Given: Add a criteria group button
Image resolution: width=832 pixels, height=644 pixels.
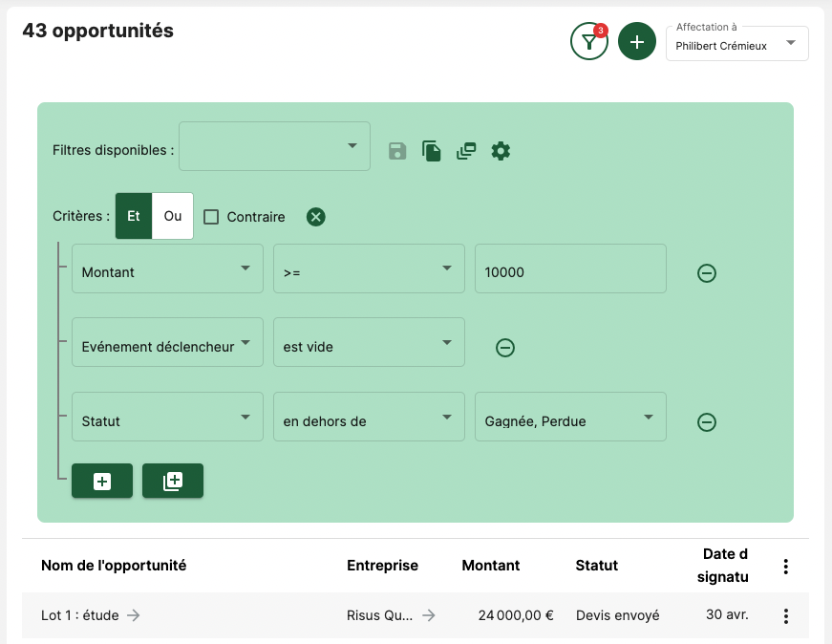Looking at the screenshot, I should 173,481.
